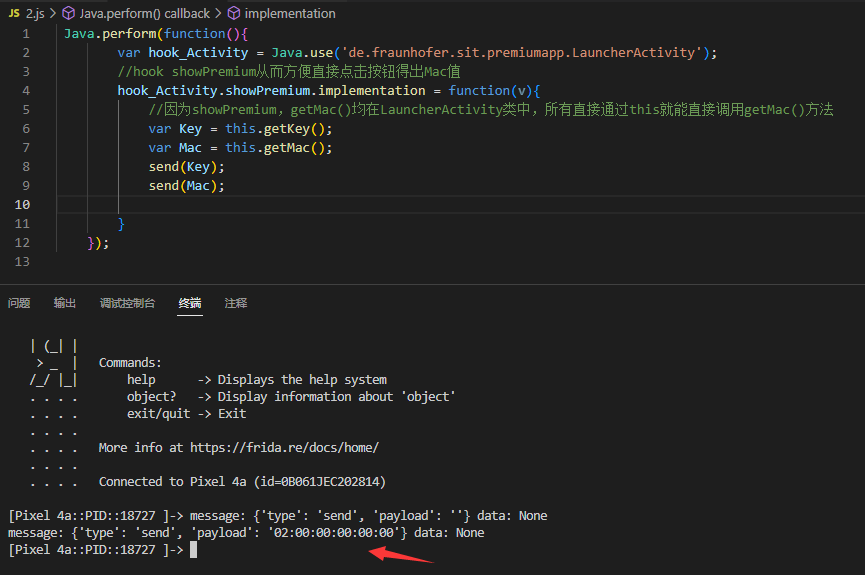The width and height of the screenshot is (865, 575).
Task: Switch to the 问题 panel tab
Action: click(x=19, y=303)
